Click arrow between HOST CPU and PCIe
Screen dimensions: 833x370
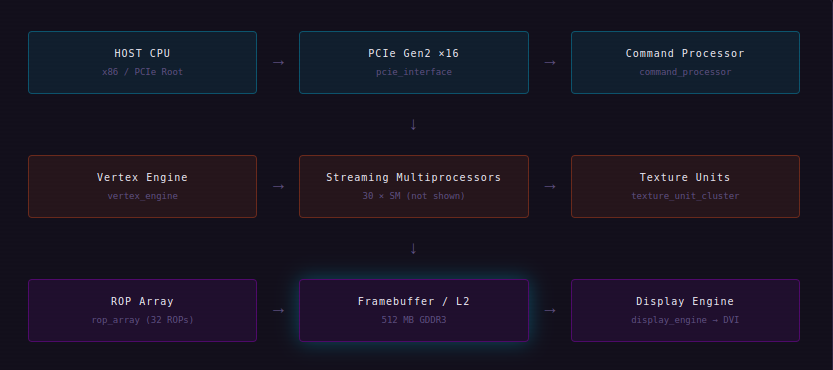pyautogui.click(x=278, y=63)
